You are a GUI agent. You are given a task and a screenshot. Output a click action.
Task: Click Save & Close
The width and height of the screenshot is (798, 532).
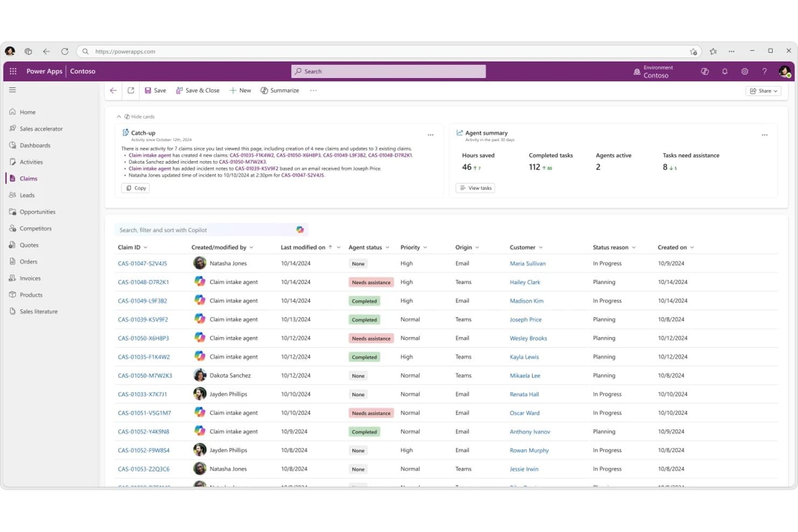(197, 91)
